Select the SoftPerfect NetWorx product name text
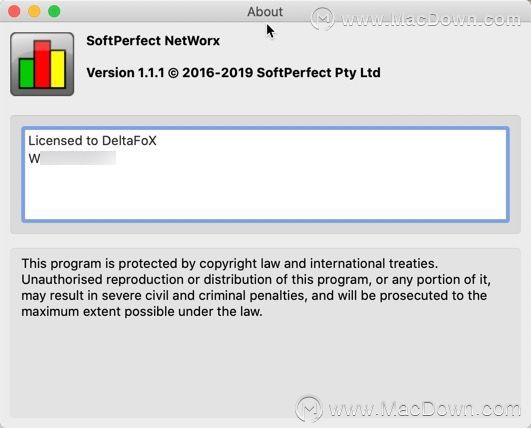 point(153,41)
